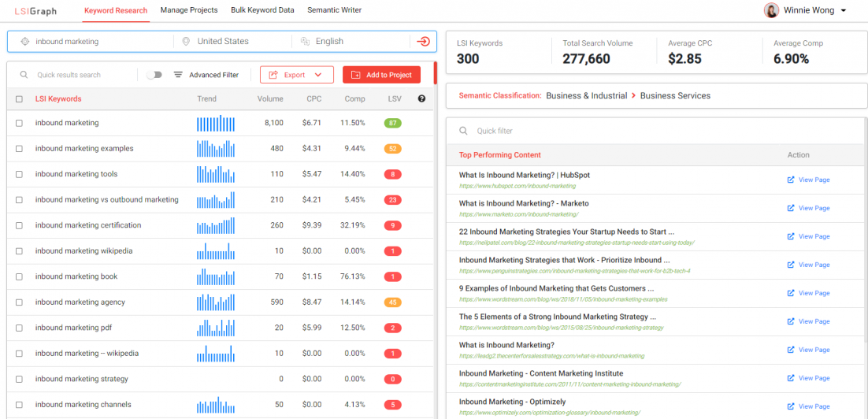Click the 'inbound marketing wikipedia' keyword text

click(x=84, y=250)
